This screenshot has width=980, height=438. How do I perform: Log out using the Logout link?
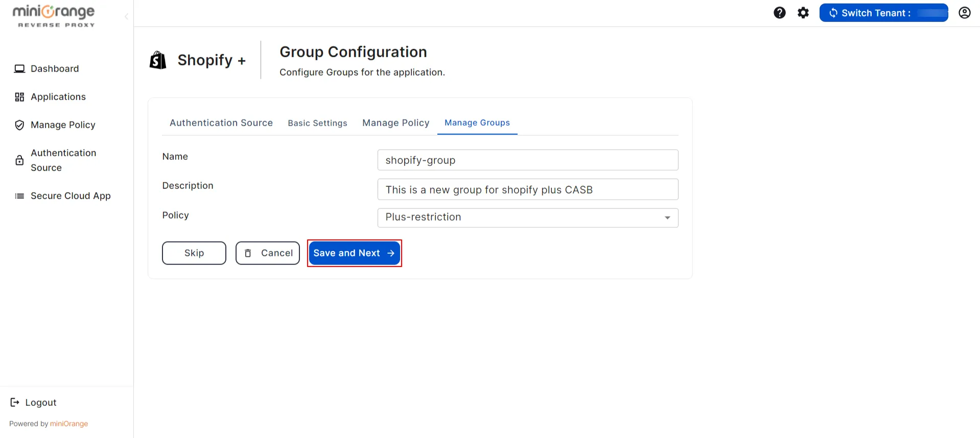(x=41, y=403)
